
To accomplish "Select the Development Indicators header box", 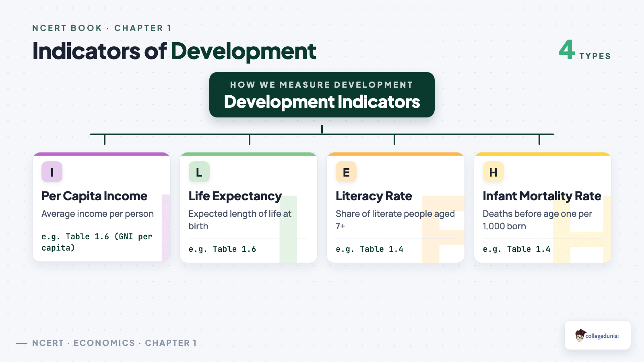I will click(322, 95).
